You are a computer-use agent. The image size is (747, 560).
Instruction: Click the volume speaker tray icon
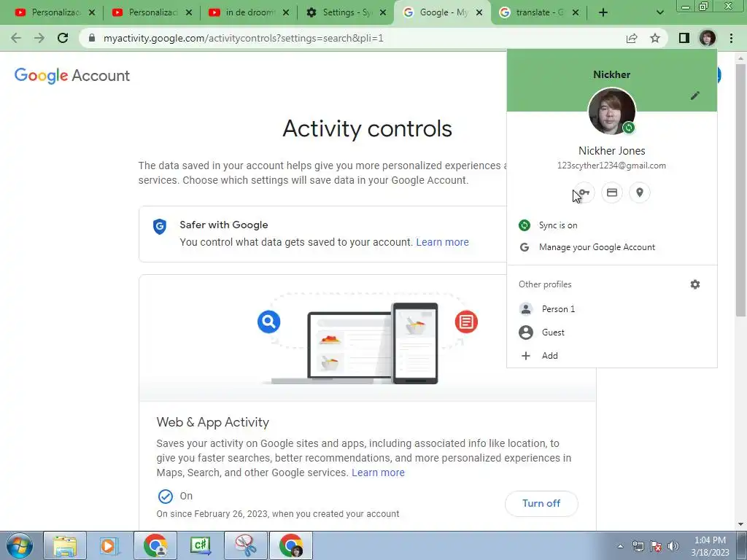(x=673, y=546)
